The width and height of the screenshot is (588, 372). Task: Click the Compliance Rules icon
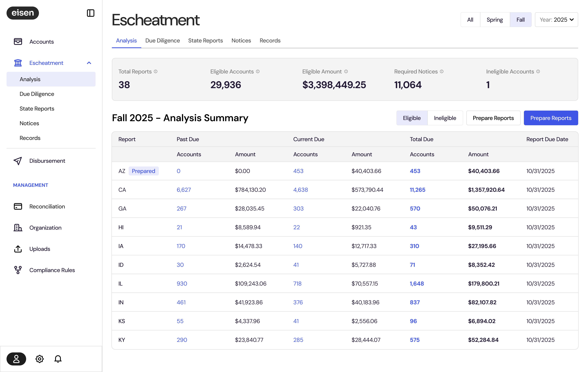pyautogui.click(x=18, y=270)
